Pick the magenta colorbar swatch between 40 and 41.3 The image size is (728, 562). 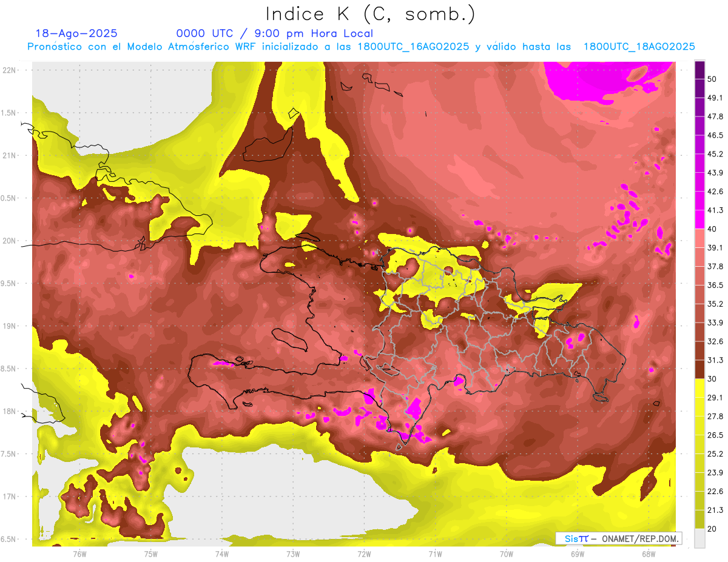pos(699,219)
